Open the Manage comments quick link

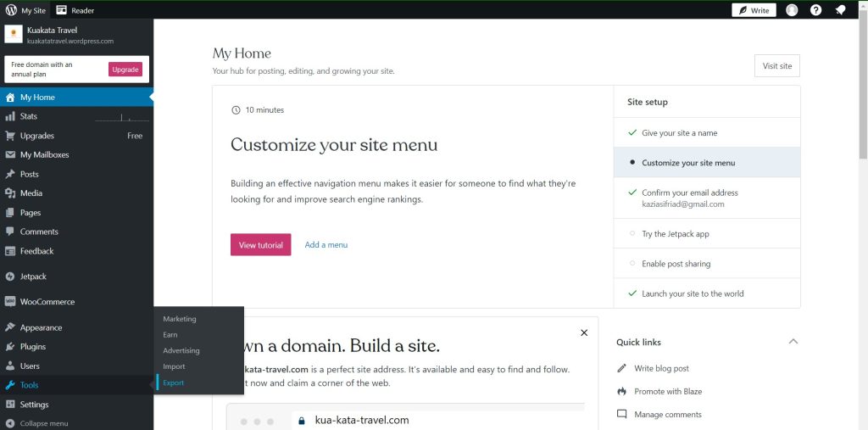click(668, 415)
